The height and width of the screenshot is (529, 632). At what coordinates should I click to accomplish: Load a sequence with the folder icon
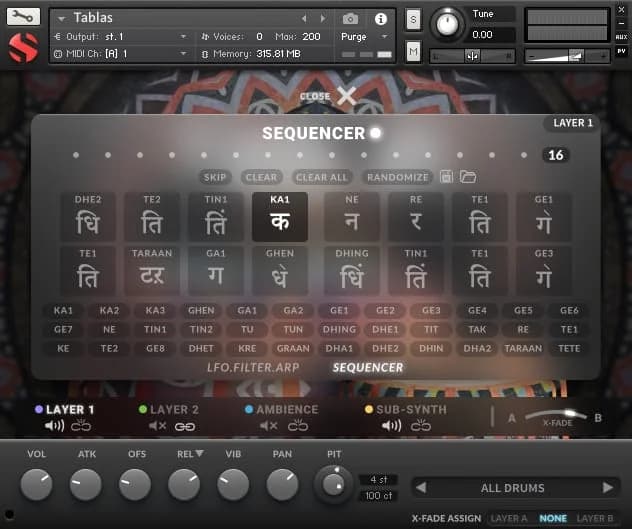coord(467,177)
